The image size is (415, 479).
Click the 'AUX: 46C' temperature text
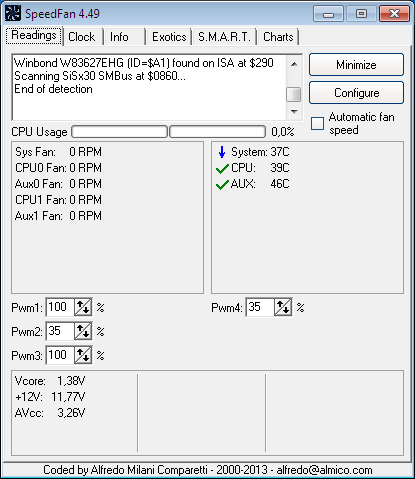coord(260,184)
